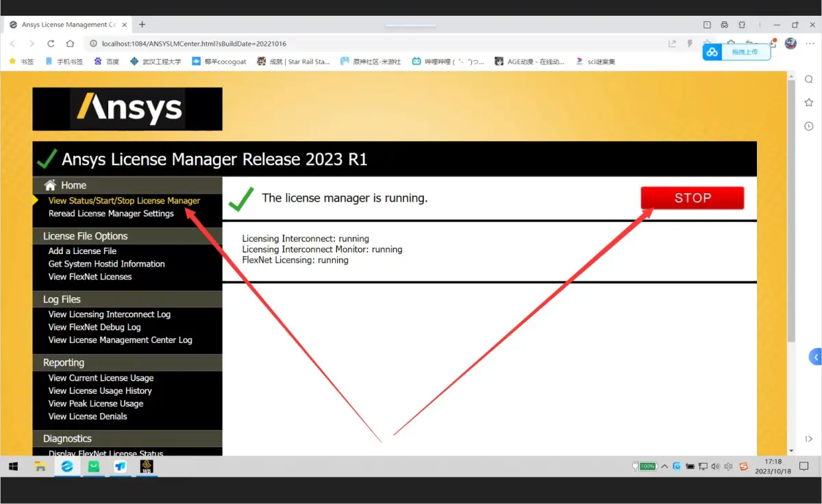Open the Ansys Workbench WB taskbar icon
This screenshot has width=822, height=504.
click(x=147, y=466)
